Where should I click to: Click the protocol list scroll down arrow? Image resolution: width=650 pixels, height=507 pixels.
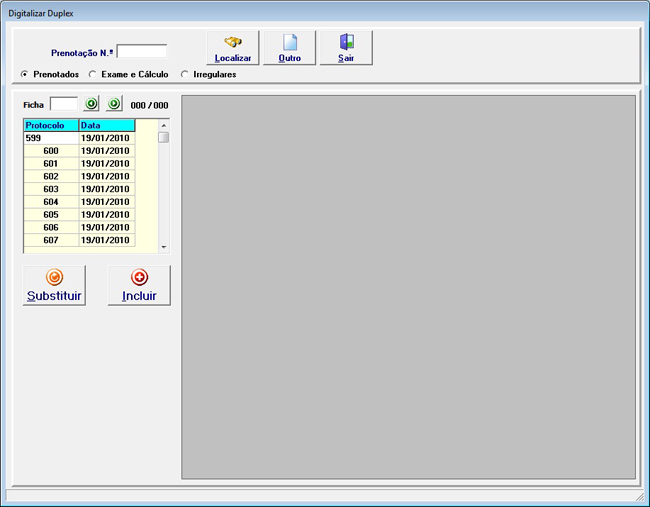pyautogui.click(x=164, y=247)
